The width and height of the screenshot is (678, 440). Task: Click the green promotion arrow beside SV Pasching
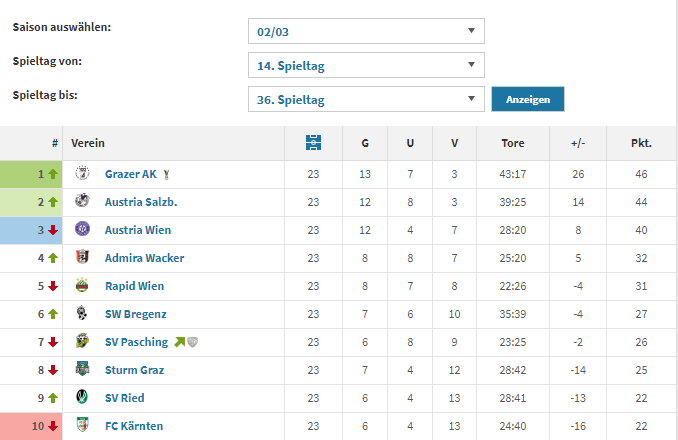179,342
